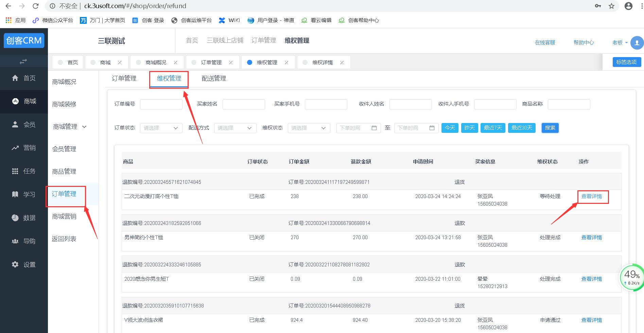Select 商城 in the dark sidebar
This screenshot has height=333, width=644.
(24, 101)
